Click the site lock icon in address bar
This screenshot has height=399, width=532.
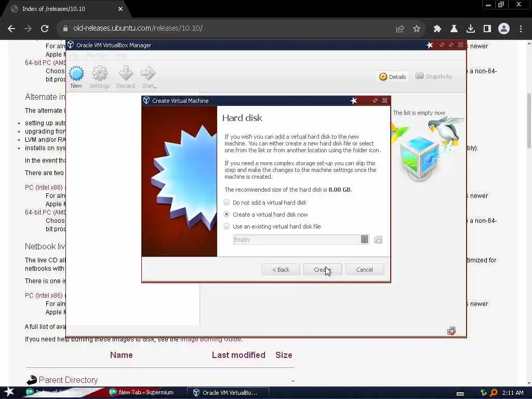[x=65, y=29]
